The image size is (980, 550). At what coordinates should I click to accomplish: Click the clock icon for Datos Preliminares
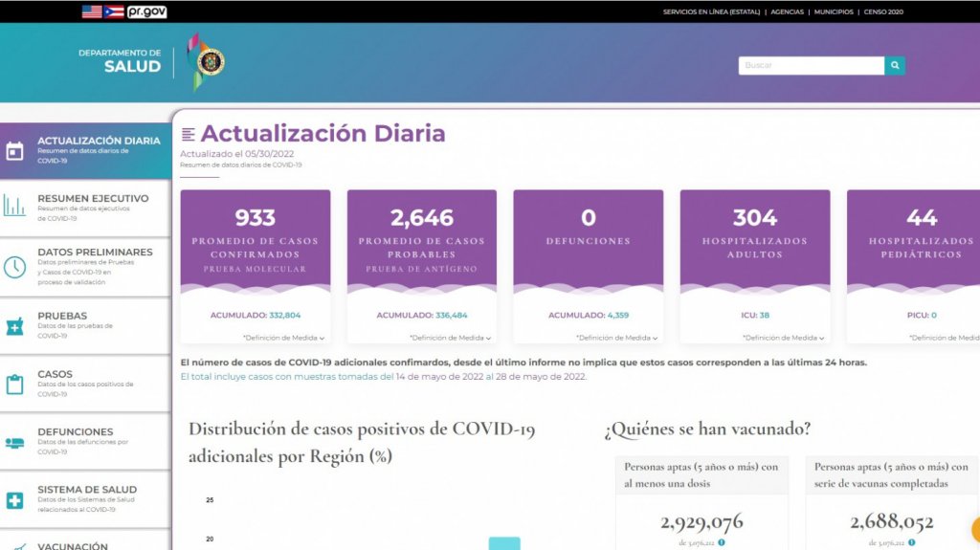point(14,267)
